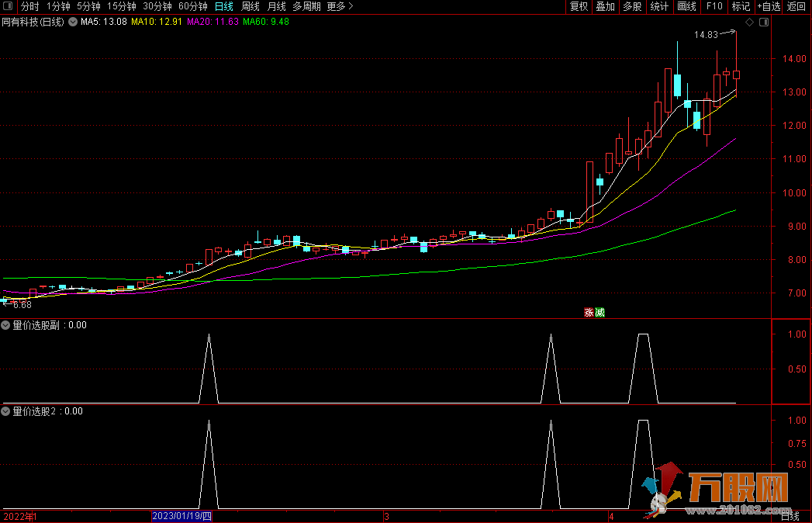Click the green 减 marker icon
Viewport: 812px width, 523px height.
(x=599, y=313)
